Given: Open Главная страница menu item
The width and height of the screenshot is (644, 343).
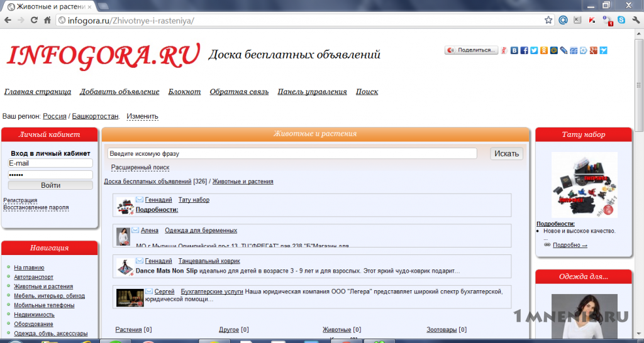Looking at the screenshot, I should tap(38, 92).
